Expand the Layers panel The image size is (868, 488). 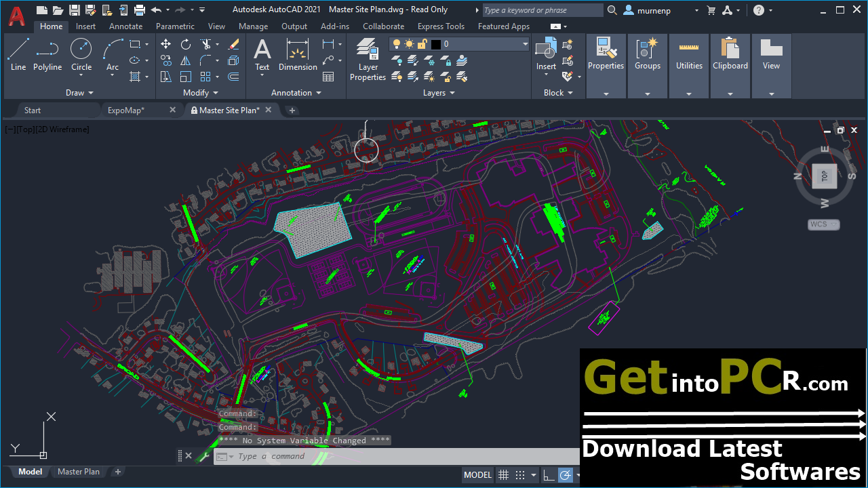pos(439,93)
